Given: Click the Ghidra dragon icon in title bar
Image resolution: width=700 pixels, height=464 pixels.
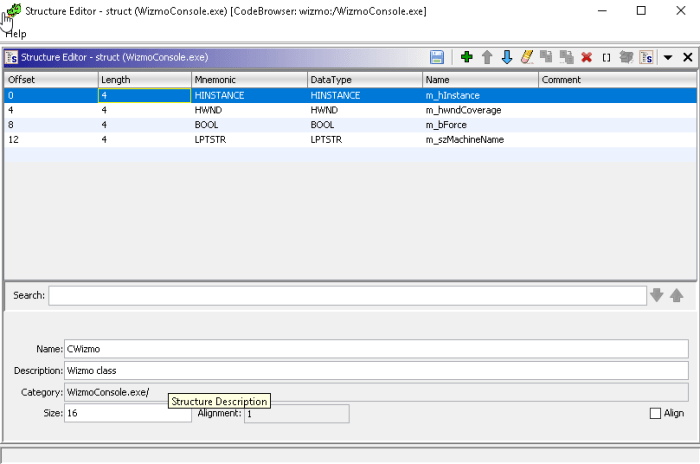Looking at the screenshot, I should point(13,10).
